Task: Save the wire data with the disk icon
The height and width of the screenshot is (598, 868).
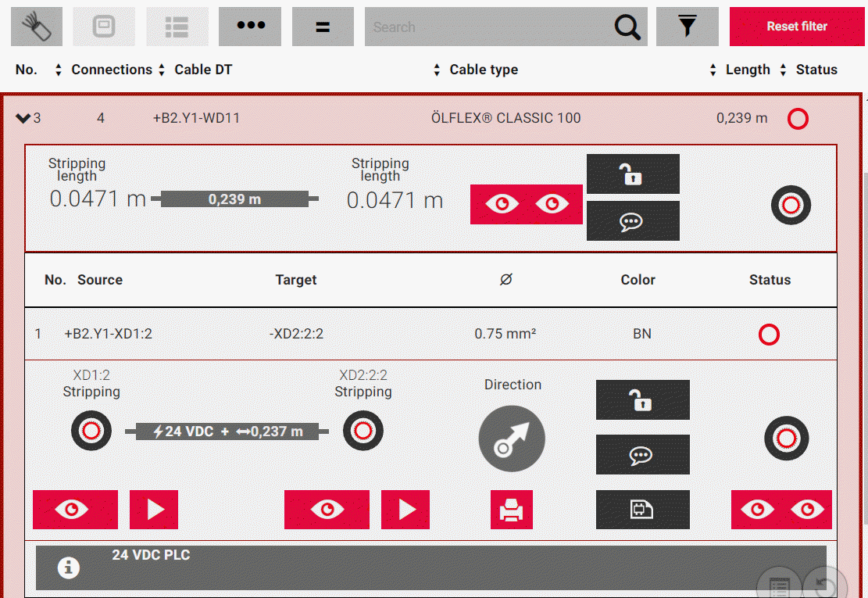Action: click(642, 509)
